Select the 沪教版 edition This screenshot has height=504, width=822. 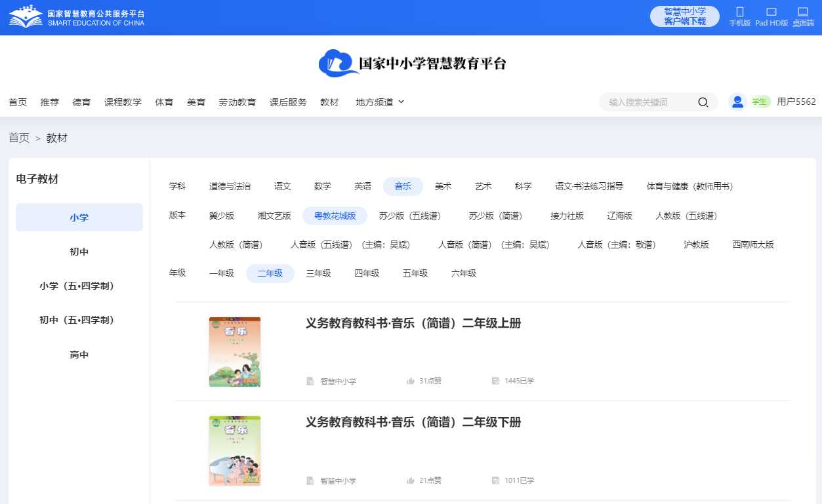click(x=696, y=244)
